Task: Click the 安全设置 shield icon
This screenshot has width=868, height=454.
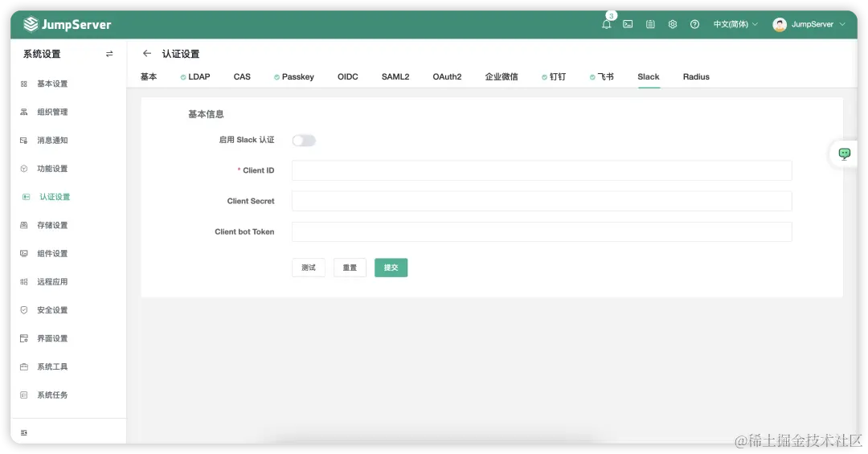Action: (24, 310)
